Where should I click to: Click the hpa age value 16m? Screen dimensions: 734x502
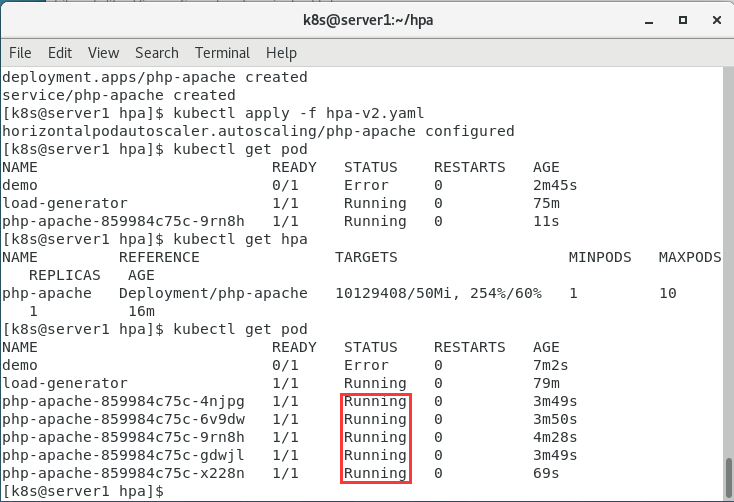(141, 311)
